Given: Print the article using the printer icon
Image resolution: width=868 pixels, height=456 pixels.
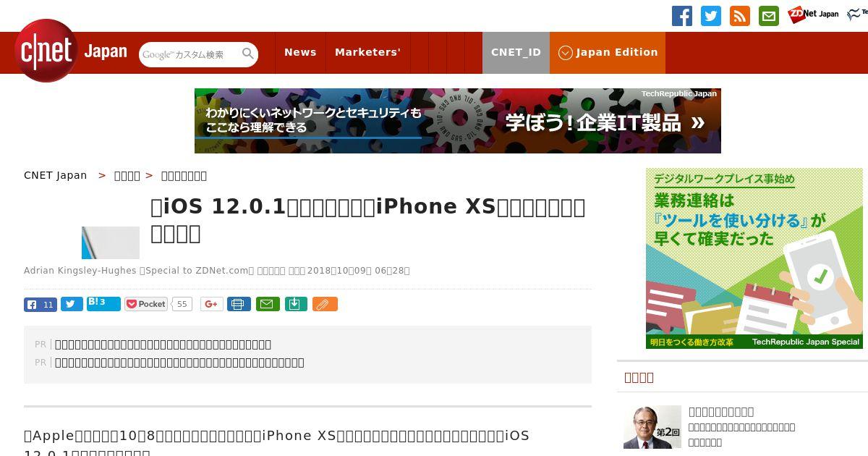Looking at the screenshot, I should coord(239,305).
